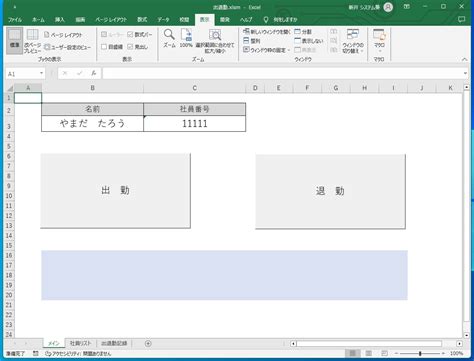Open the ファイル tab
The width and height of the screenshot is (474, 361).
click(x=15, y=20)
